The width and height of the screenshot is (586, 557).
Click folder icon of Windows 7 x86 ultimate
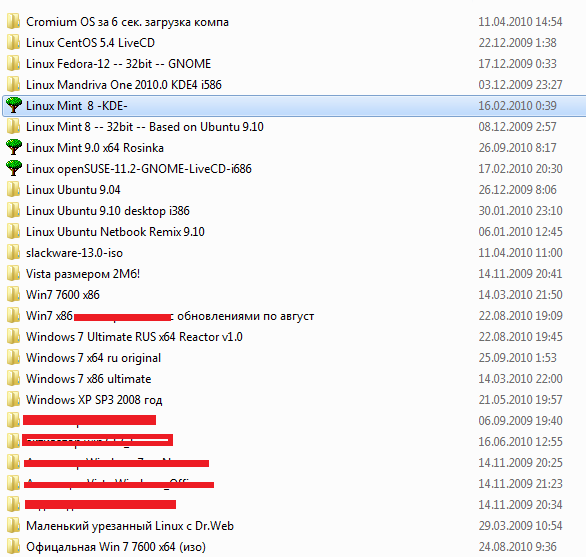point(13,378)
